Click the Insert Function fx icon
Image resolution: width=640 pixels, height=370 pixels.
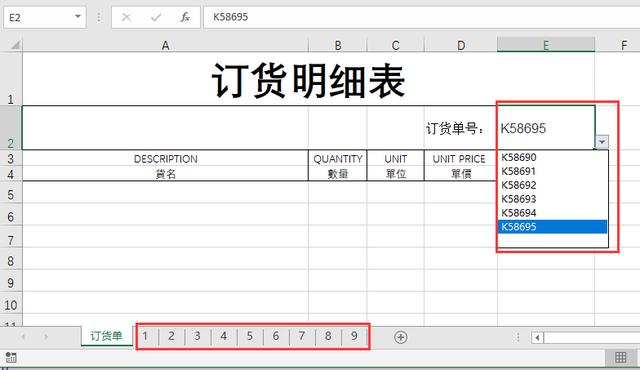click(185, 17)
